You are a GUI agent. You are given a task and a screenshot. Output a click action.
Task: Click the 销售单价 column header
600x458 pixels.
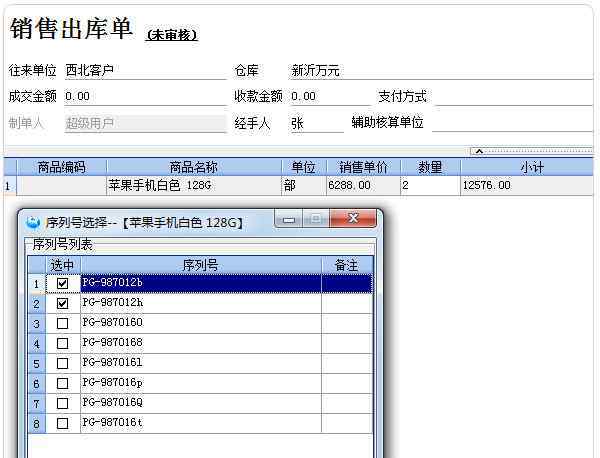pos(363,167)
